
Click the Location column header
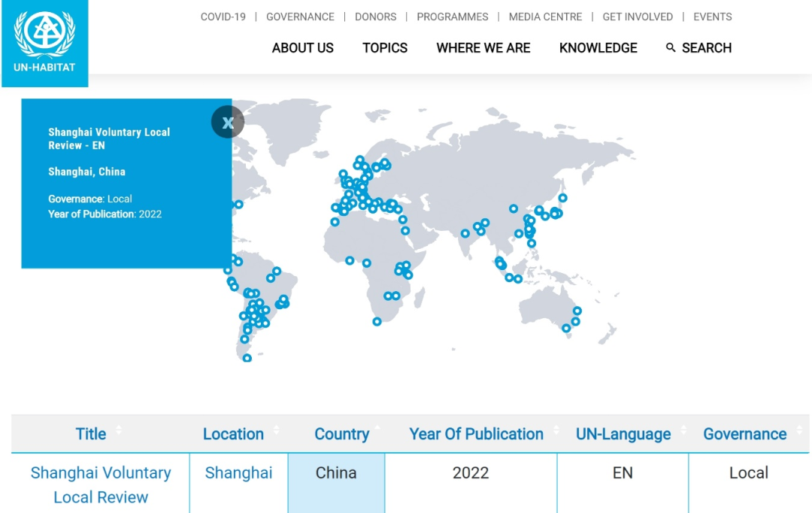click(x=233, y=434)
